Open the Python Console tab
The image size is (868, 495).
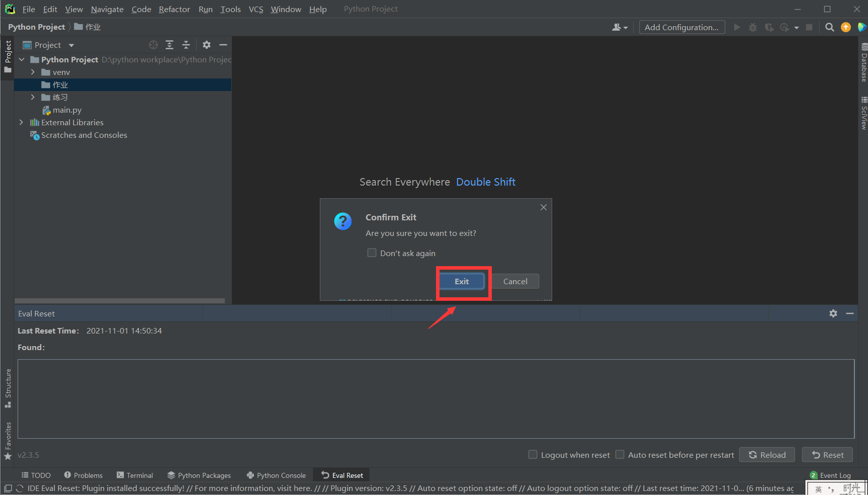pos(276,475)
